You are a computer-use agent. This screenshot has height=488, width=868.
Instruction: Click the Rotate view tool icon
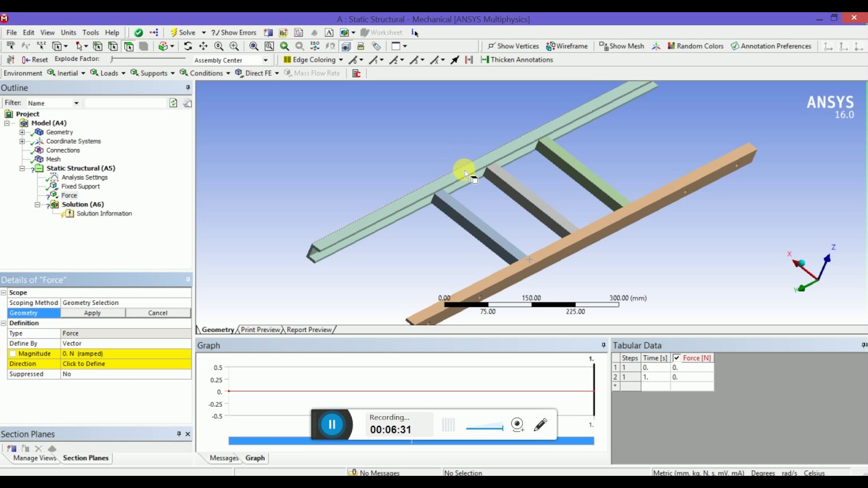tap(188, 46)
